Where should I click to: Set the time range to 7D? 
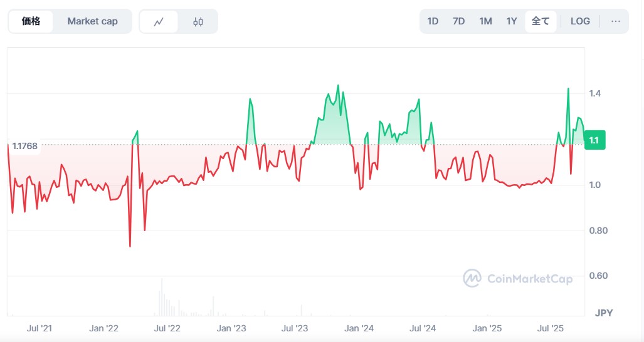pos(458,21)
